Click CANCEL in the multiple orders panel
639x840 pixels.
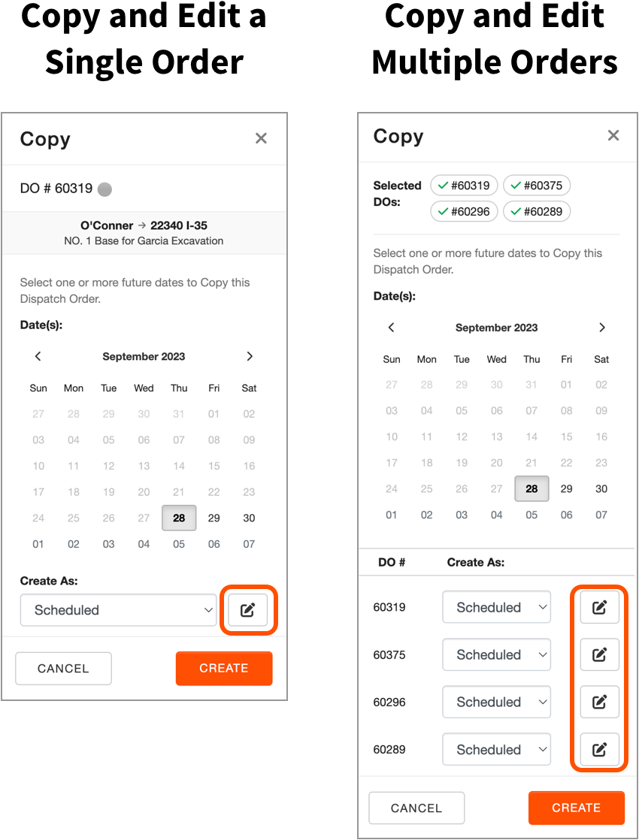tap(416, 808)
